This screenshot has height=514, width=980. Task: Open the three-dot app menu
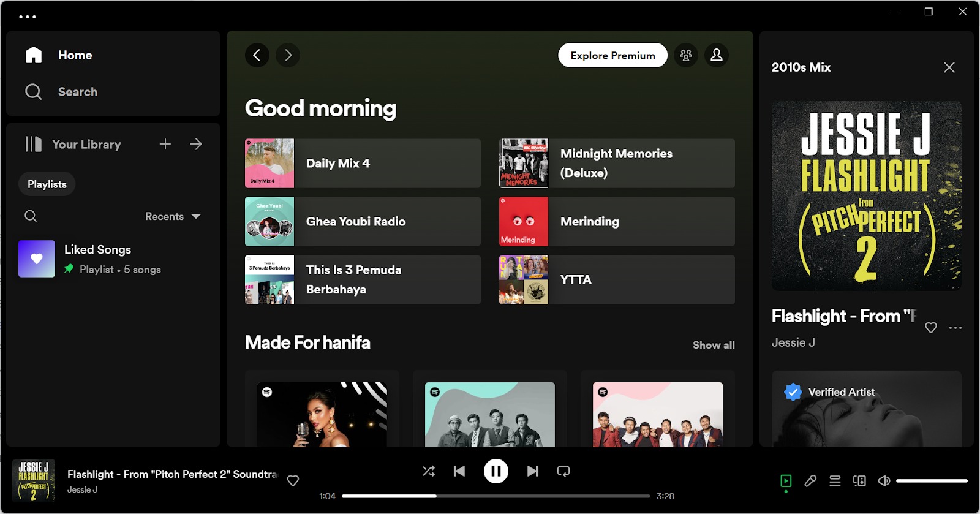point(28,17)
